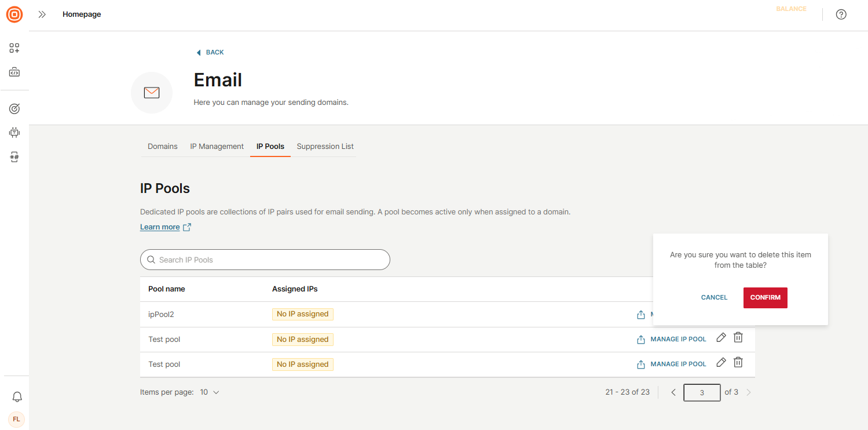Open the campaigns target icon in the sidebar

(14, 108)
